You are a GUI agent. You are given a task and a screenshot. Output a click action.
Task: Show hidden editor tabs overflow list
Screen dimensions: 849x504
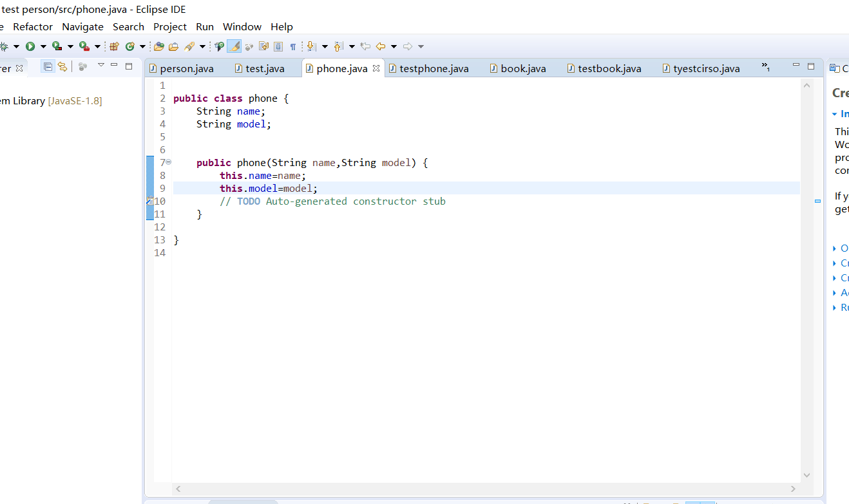(765, 67)
